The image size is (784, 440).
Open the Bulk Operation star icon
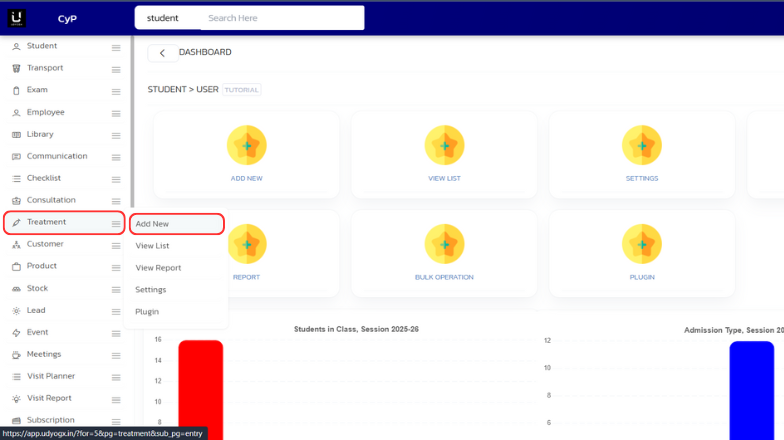(444, 244)
